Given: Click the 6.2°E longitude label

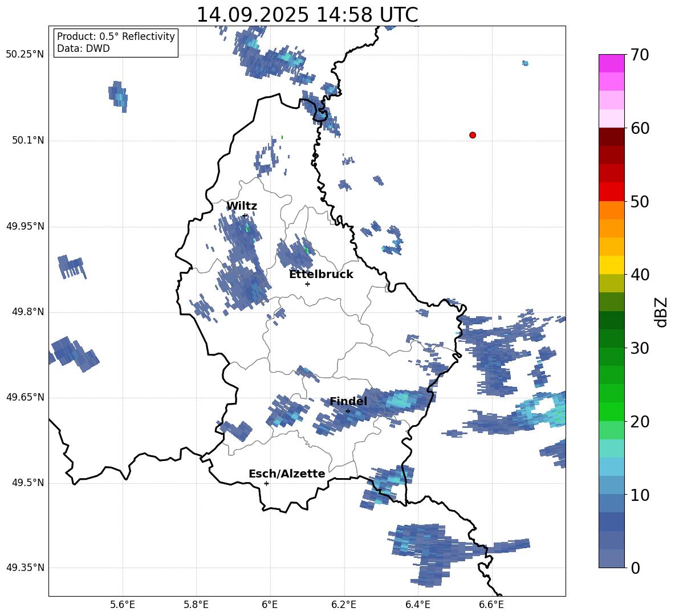Looking at the screenshot, I should pos(344,605).
